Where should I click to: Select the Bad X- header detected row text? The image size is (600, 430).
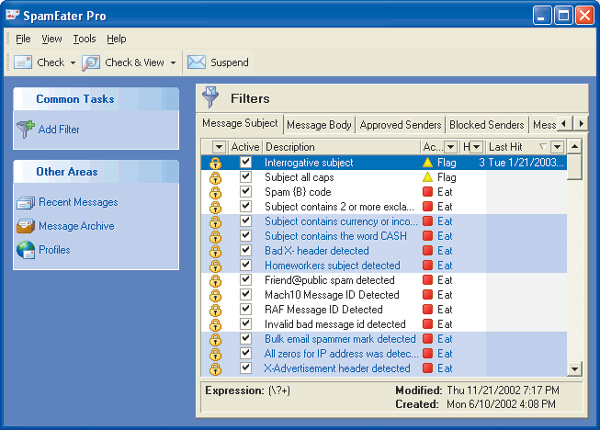click(x=317, y=251)
